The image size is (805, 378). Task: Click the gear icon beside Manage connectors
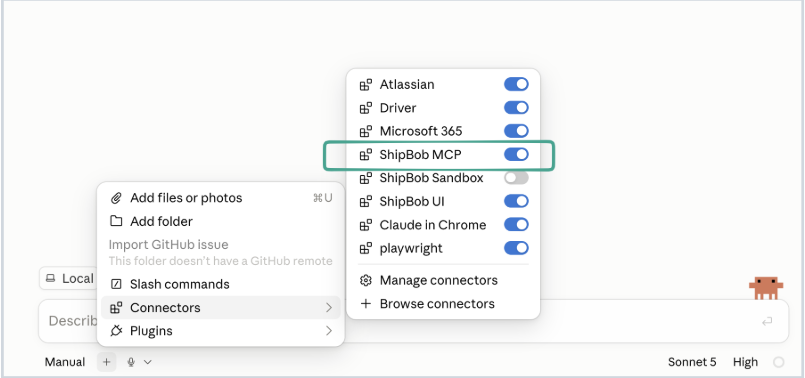366,280
